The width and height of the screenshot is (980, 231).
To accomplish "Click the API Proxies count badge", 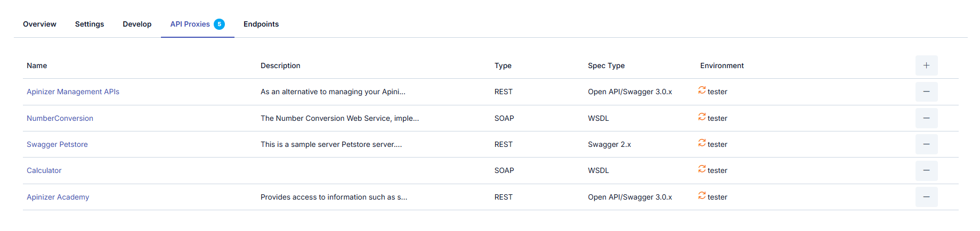I will pyautogui.click(x=219, y=24).
